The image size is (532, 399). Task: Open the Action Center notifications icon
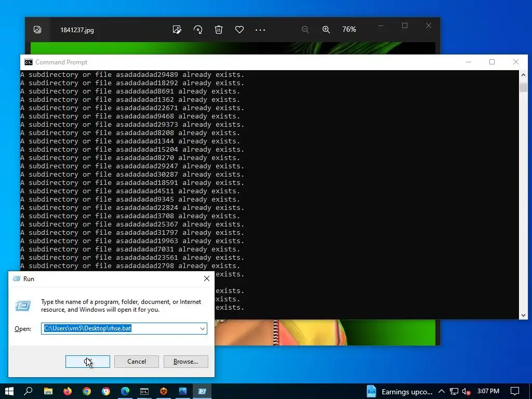(x=515, y=392)
